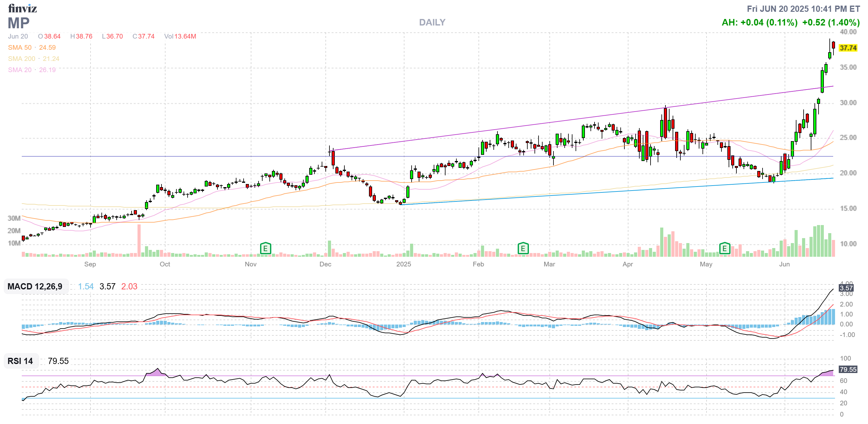
Task: Click the MACD 12,26,9 indicator label
Action: tap(35, 286)
